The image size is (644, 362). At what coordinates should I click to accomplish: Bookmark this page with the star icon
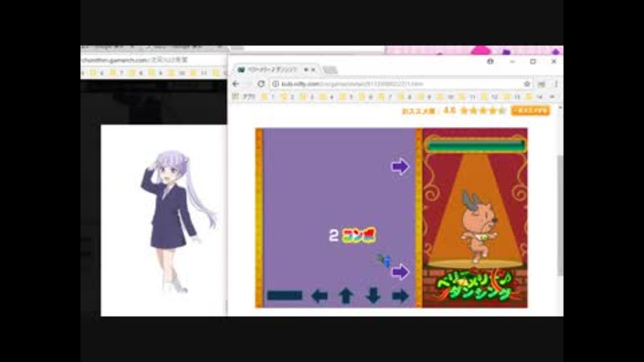[527, 84]
